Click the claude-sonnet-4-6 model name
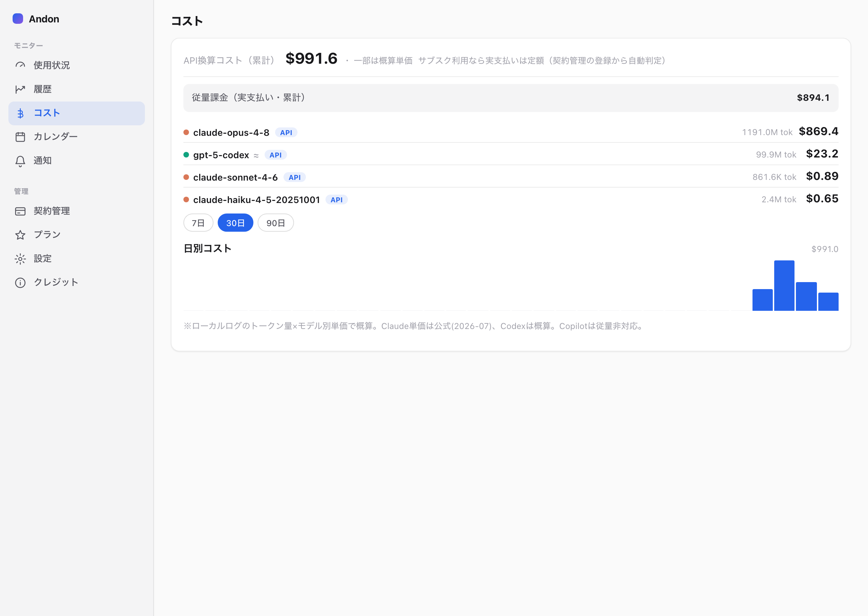868x616 pixels. (236, 177)
